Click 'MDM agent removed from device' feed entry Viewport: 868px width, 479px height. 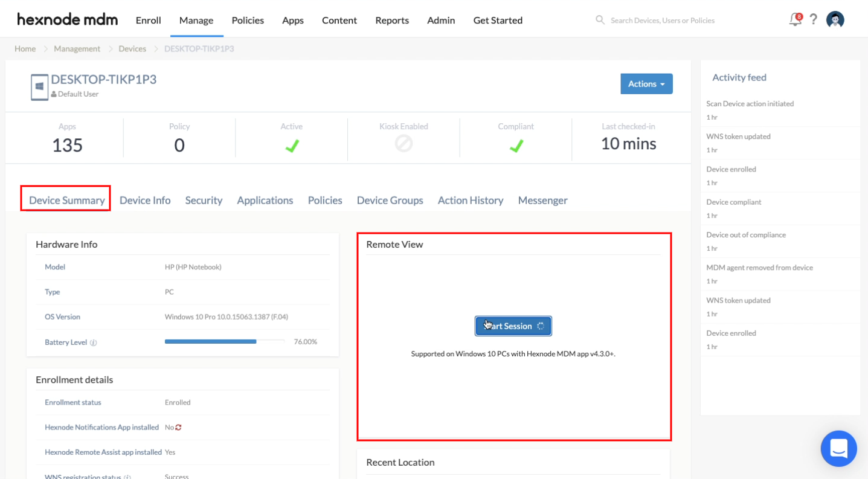(x=760, y=268)
